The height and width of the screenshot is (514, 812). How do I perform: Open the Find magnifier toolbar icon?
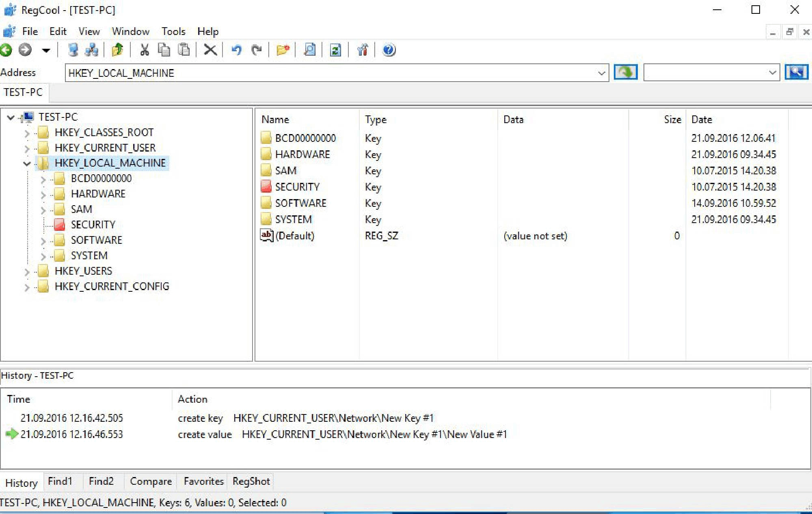pyautogui.click(x=310, y=50)
